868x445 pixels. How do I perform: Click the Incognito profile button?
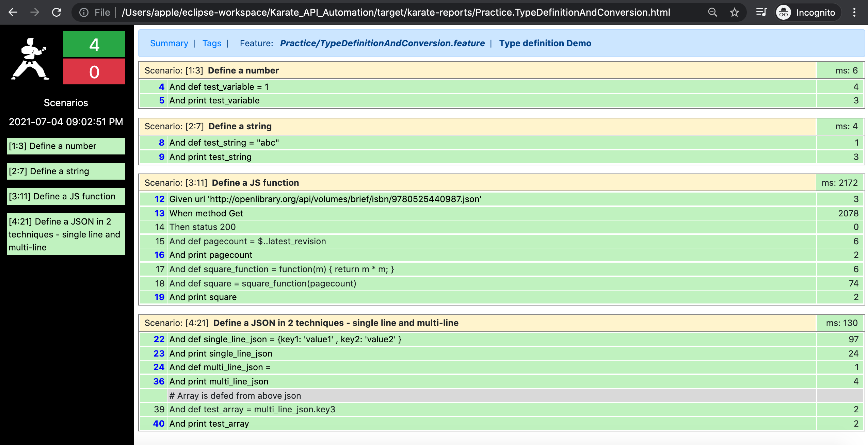807,13
